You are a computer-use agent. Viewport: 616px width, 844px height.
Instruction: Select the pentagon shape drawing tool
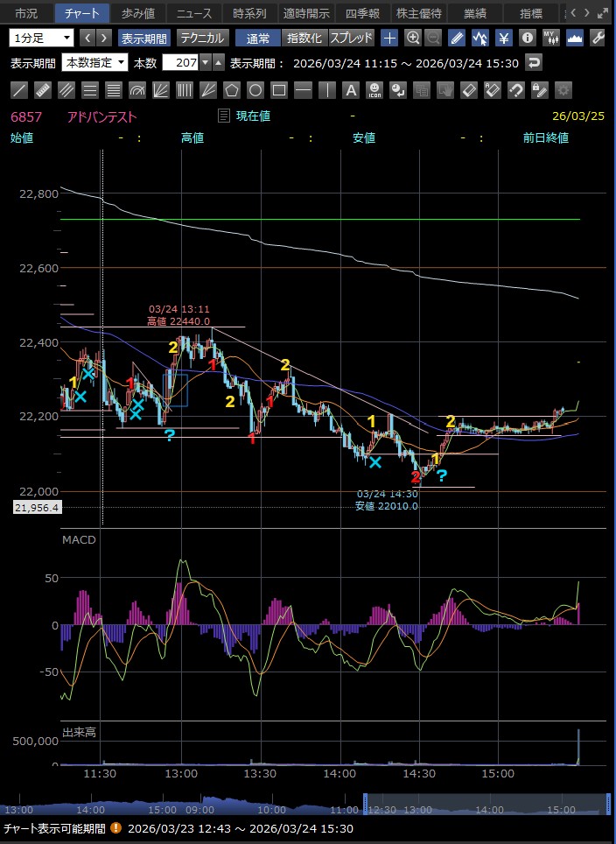231,89
